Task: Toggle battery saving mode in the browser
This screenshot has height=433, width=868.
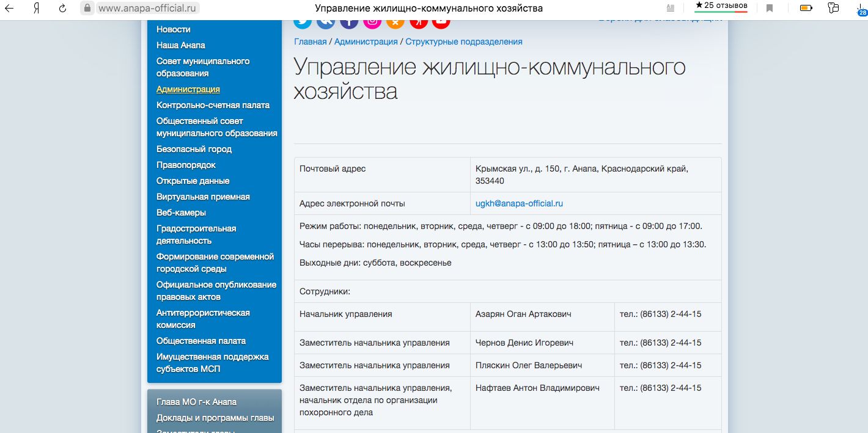Action: [x=806, y=8]
